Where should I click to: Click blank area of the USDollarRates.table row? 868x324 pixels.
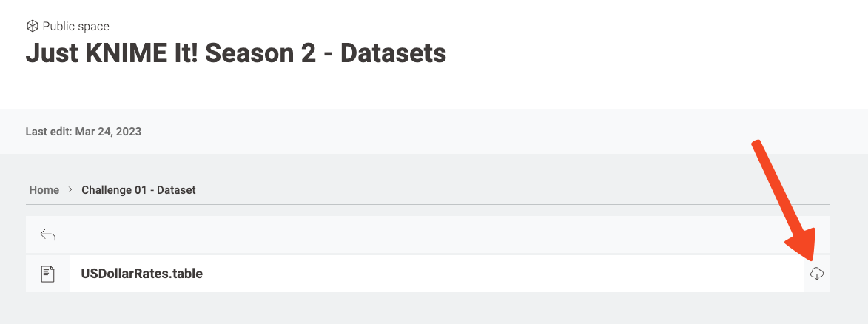(498, 274)
